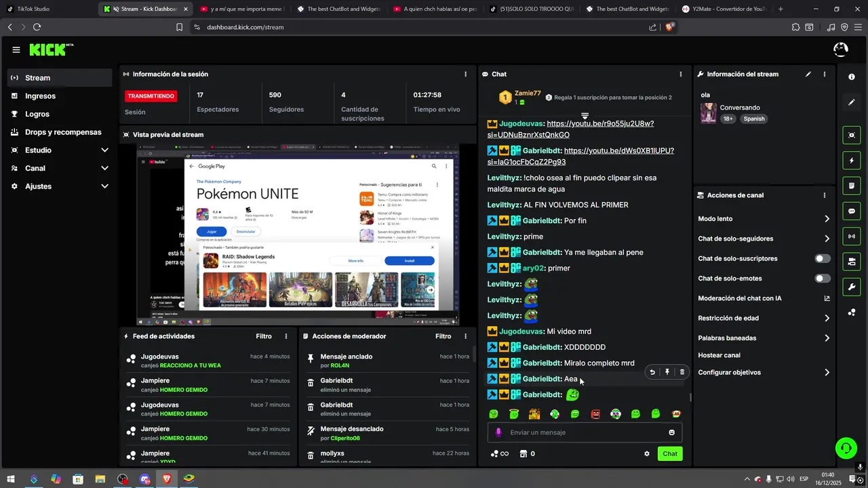Open Configurar objetivos chevron
868x488 pixels.
827,372
